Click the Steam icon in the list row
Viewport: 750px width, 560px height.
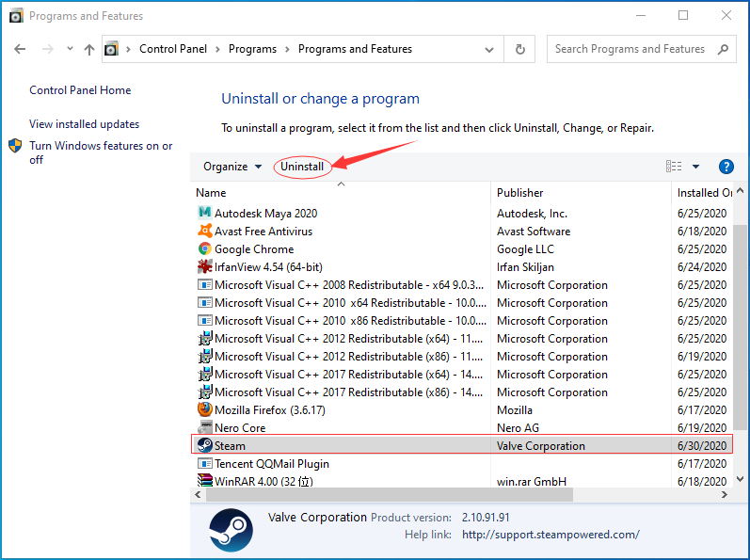205,445
